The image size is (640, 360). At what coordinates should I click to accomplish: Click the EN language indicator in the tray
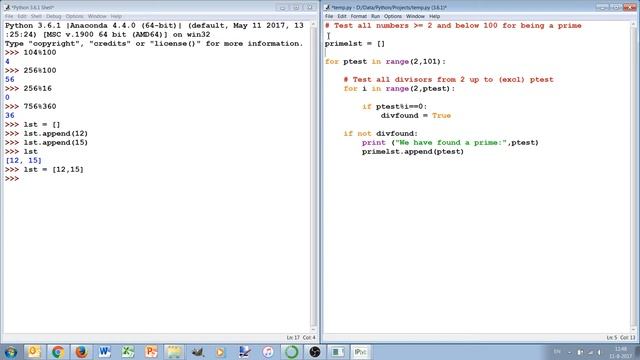click(x=557, y=352)
